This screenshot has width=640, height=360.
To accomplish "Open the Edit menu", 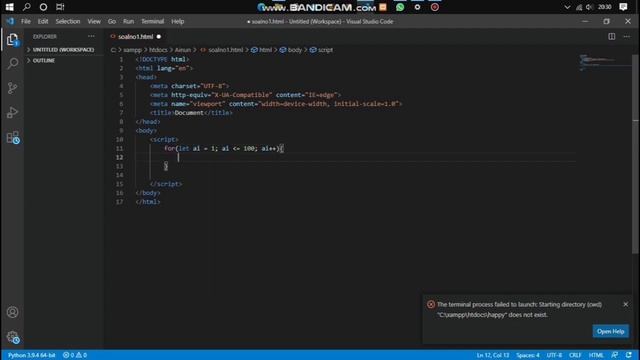I will point(43,21).
